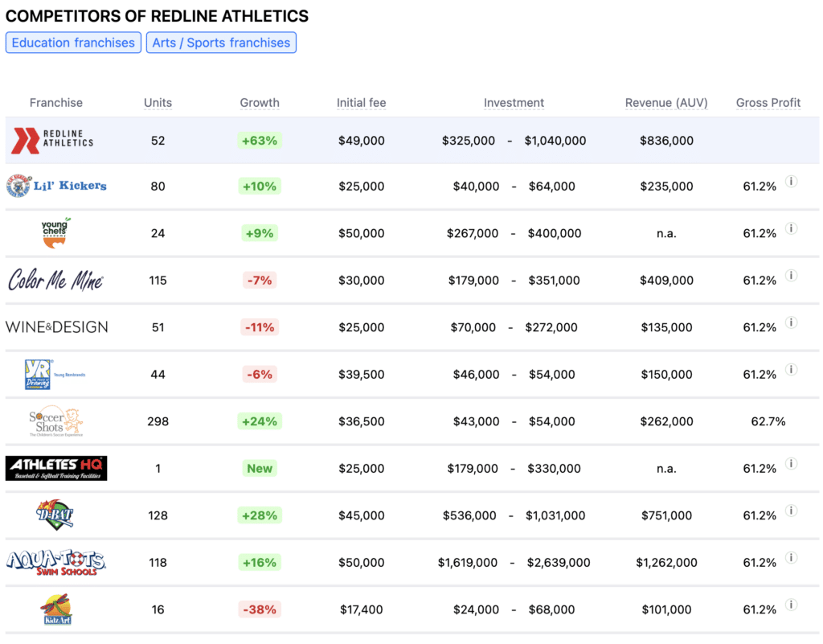Select the Soccer Shots logo

click(x=56, y=421)
